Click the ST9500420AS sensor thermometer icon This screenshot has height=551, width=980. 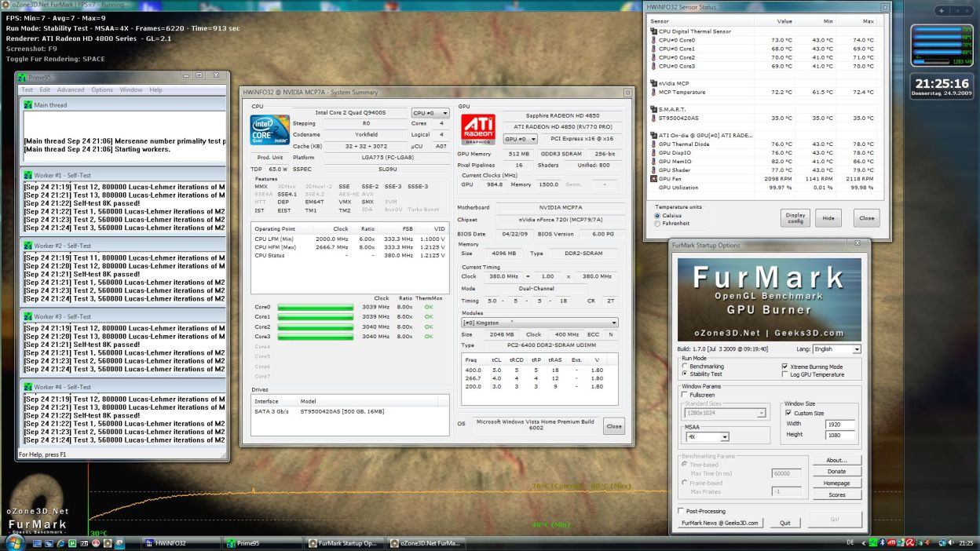(x=653, y=118)
